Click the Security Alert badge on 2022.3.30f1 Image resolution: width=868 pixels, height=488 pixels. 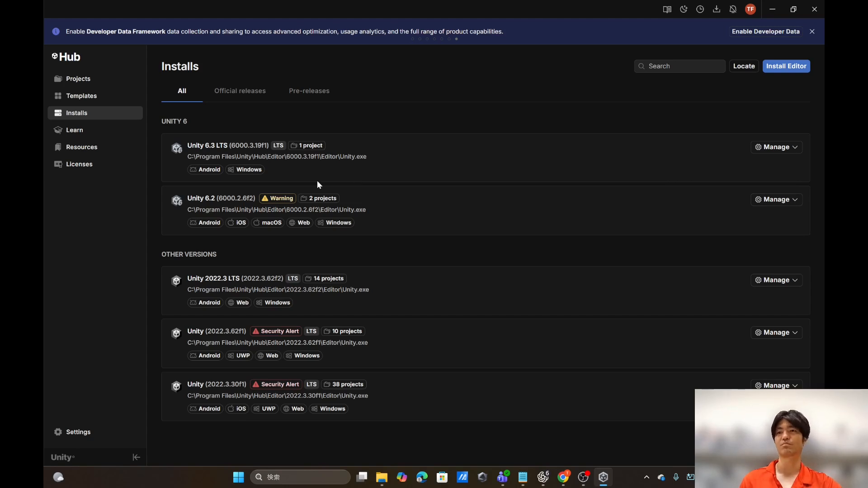coord(275,385)
